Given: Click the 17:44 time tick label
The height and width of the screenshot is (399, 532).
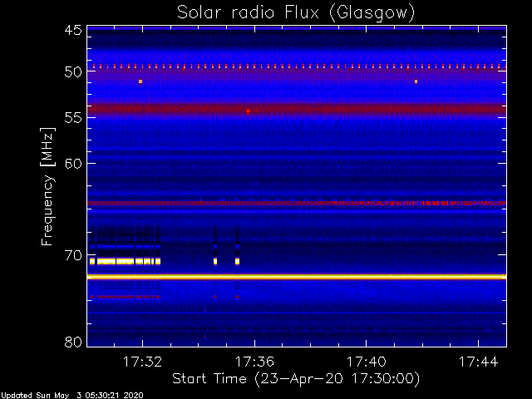Looking at the screenshot, I should 479,362.
